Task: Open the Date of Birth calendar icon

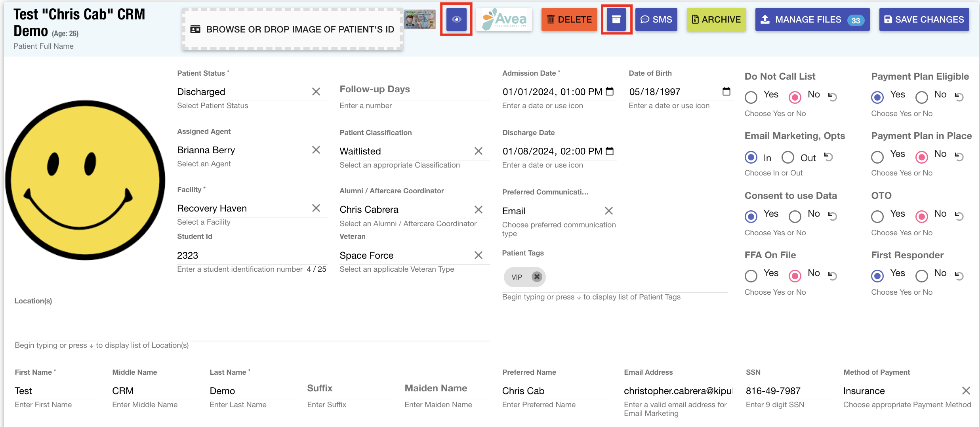Action: point(726,91)
